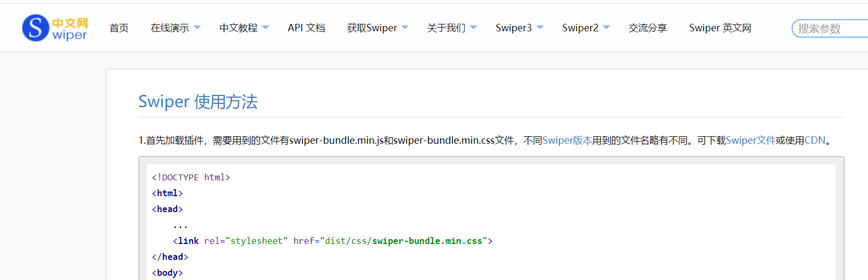868x280 pixels.
Task: Open the 在线演示 menu
Action: pyautogui.click(x=170, y=28)
